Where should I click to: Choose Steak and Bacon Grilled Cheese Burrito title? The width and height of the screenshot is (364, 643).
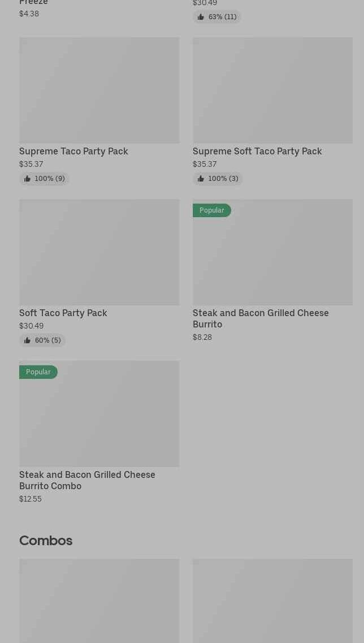[x=261, y=318]
